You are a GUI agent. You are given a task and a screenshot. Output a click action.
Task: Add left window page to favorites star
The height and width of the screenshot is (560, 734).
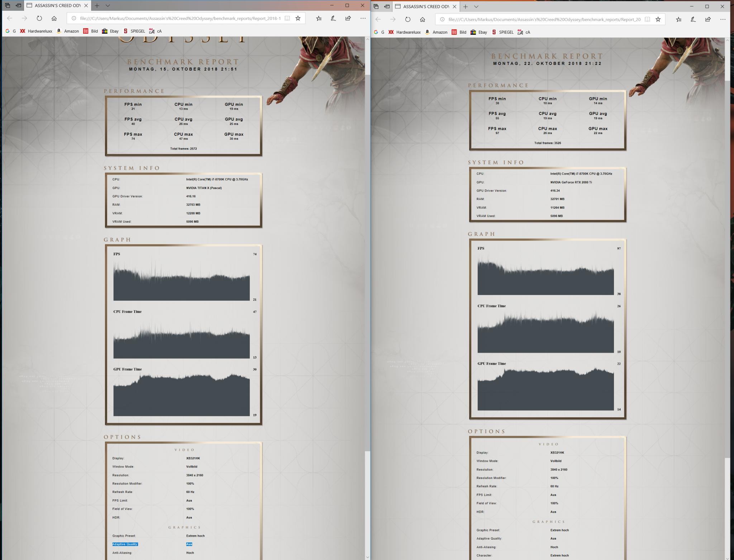298,18
